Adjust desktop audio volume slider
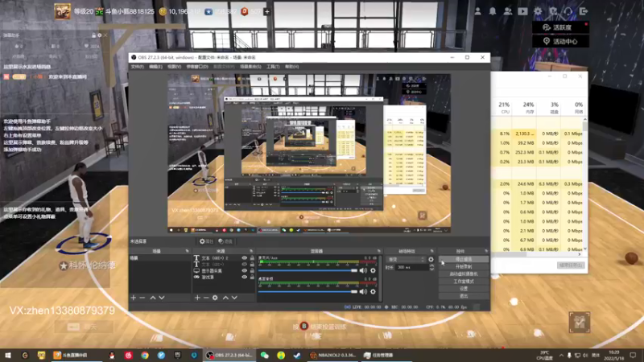644x362 pixels. click(308, 291)
